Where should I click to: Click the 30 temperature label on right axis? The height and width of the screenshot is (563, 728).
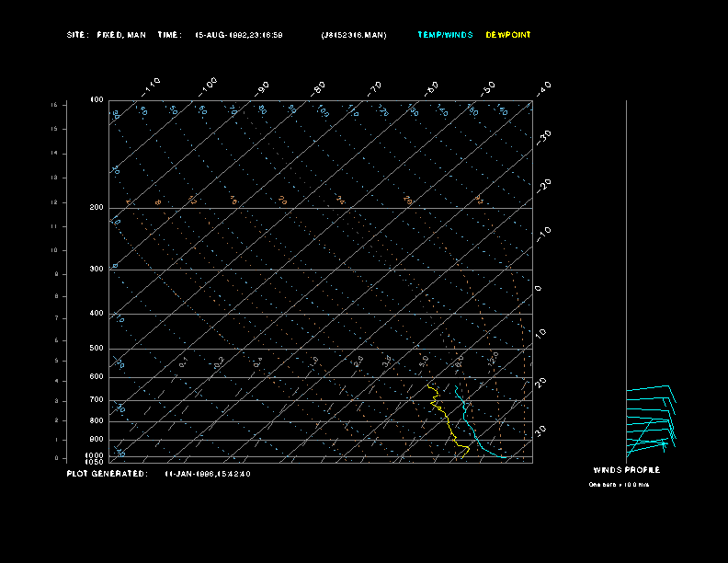[542, 430]
